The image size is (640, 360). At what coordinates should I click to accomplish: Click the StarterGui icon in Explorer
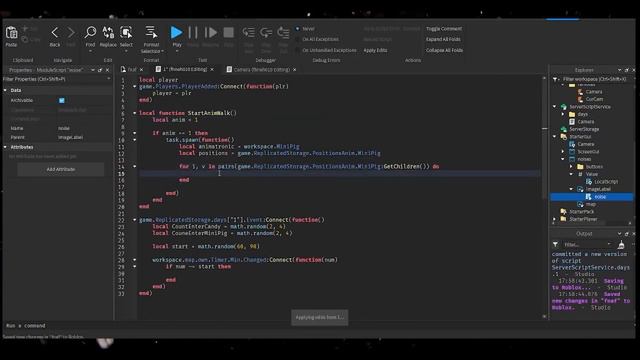564,136
